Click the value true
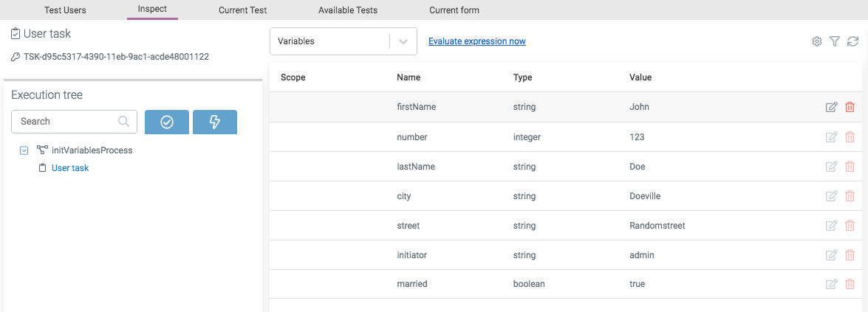868x312 pixels. (x=638, y=285)
